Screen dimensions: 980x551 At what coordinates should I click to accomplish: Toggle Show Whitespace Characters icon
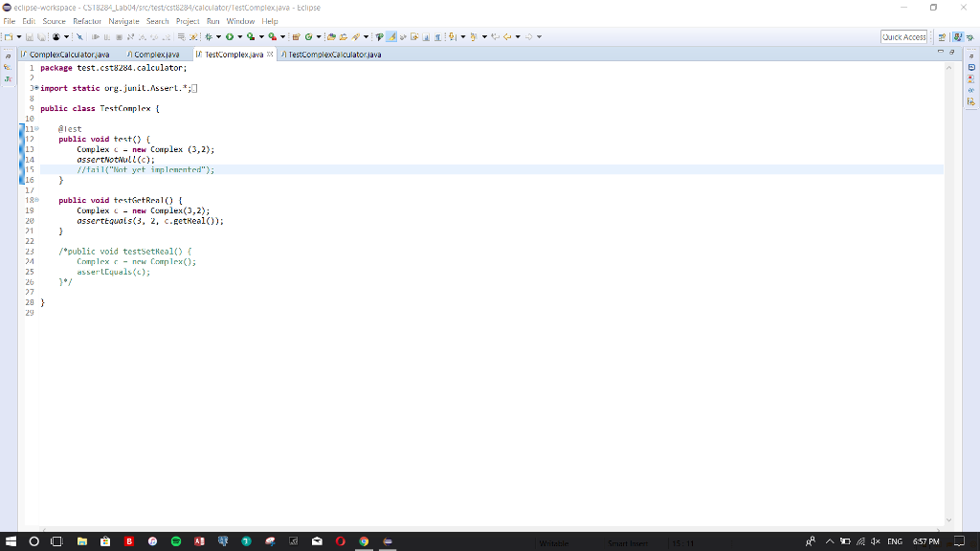(437, 37)
